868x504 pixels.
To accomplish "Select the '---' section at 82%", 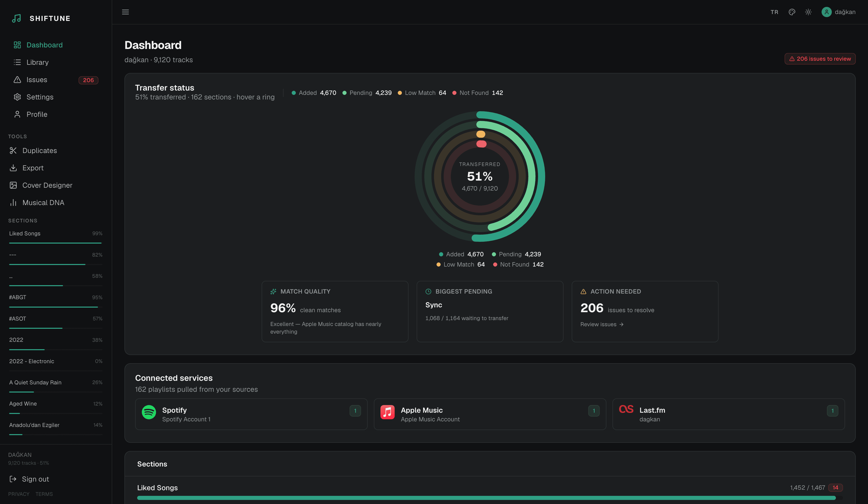I will tap(56, 258).
